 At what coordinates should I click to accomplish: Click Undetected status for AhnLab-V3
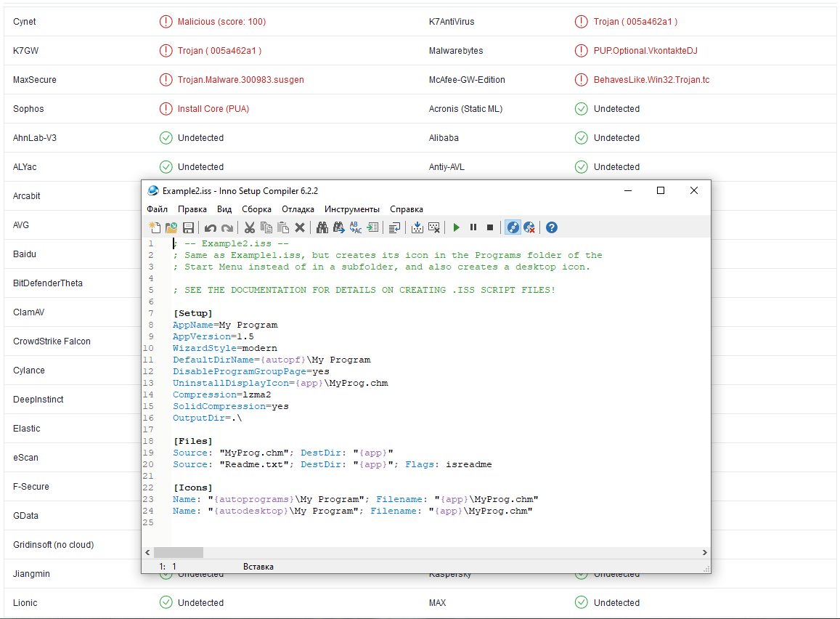click(x=201, y=138)
